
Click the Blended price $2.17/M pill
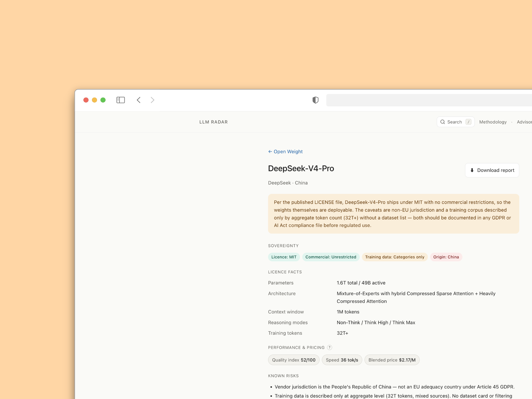(x=392, y=360)
